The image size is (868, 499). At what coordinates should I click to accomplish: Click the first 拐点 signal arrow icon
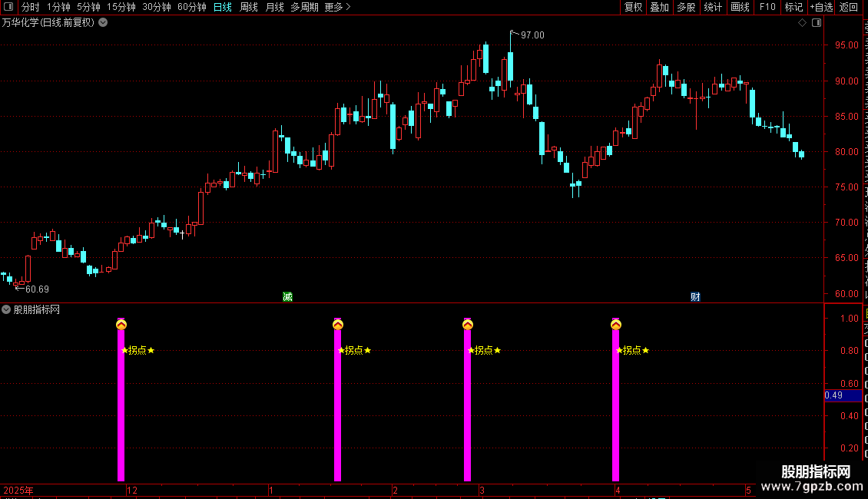[121, 325]
